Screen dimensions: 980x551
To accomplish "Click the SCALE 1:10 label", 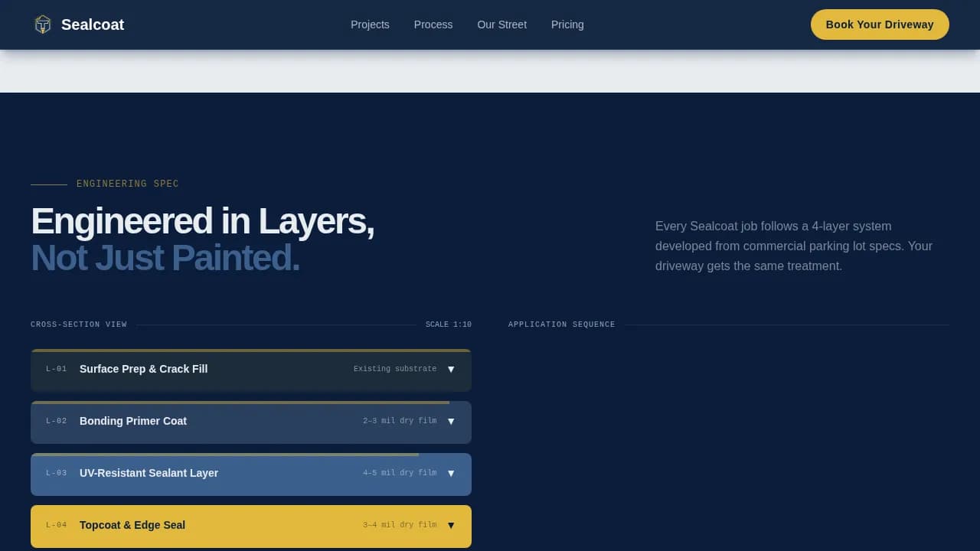I will pos(449,324).
